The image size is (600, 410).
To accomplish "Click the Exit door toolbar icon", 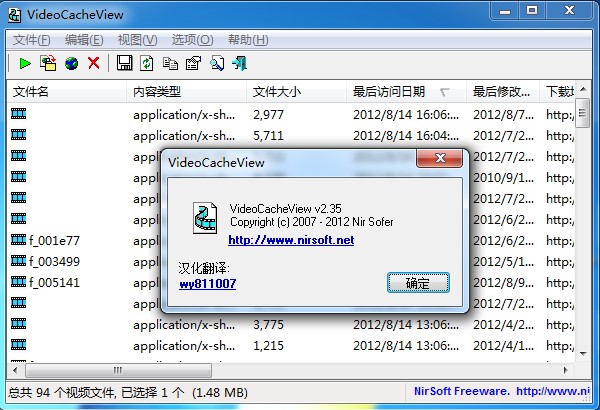I will pos(240,63).
